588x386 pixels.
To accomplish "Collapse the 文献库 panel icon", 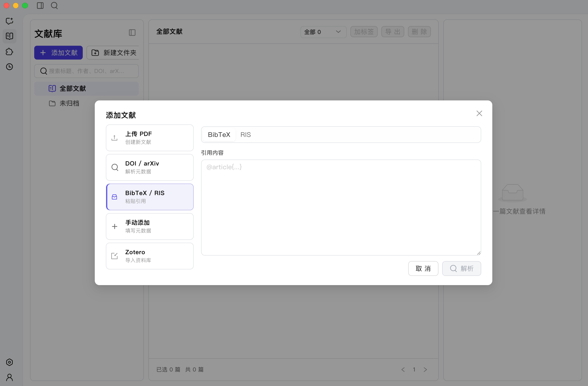I will click(132, 33).
